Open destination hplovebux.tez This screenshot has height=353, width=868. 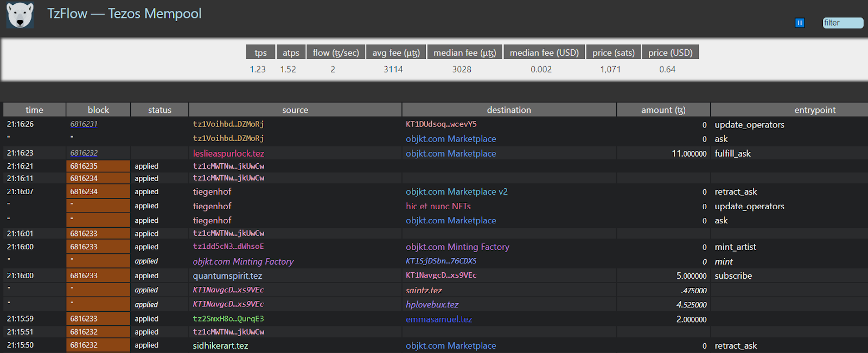click(x=432, y=305)
